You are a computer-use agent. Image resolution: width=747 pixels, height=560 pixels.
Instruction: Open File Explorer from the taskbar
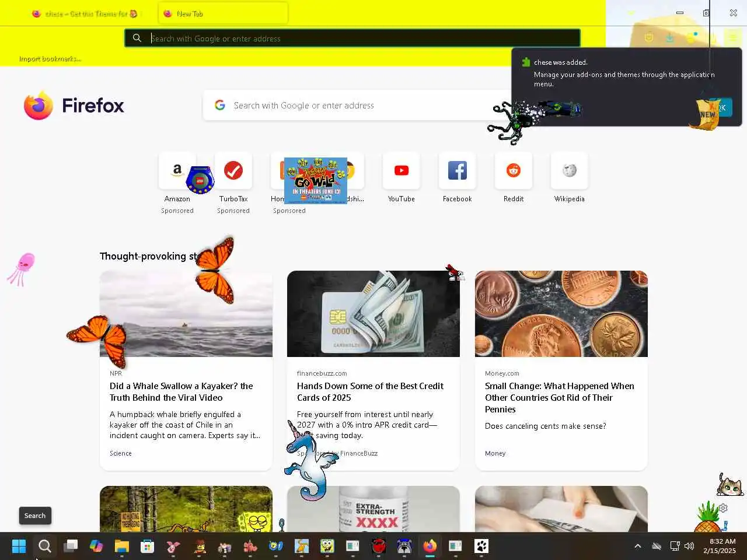click(x=122, y=546)
